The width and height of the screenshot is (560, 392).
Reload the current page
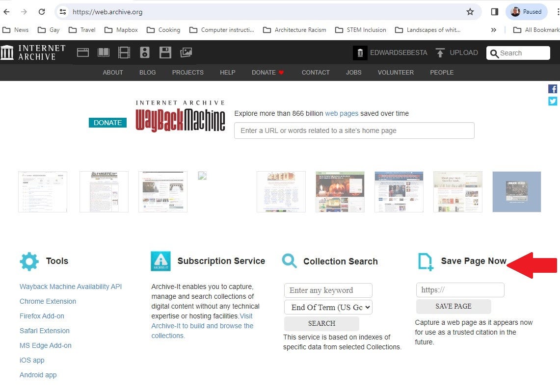(42, 12)
